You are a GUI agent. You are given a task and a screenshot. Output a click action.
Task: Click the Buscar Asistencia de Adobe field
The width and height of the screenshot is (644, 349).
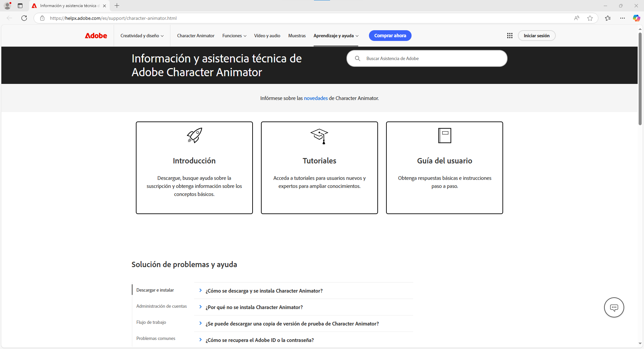coord(427,58)
